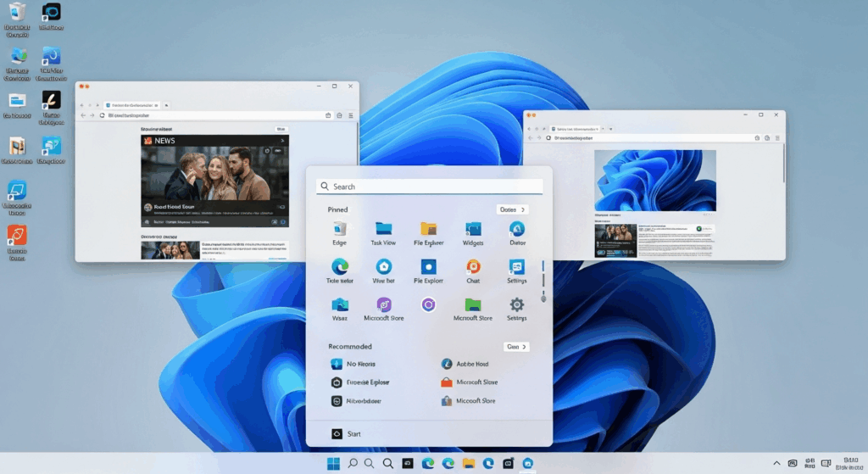Expand the pinned apps list with the chevron button

click(513, 209)
